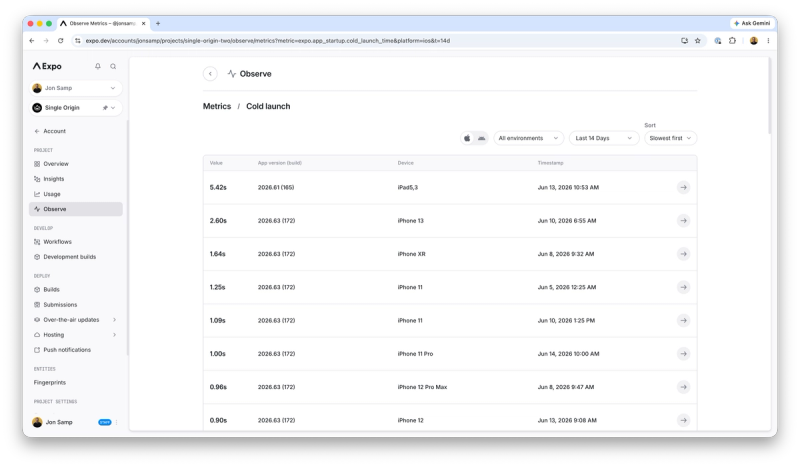
Task: Click the 2026.61 (165) app version cell
Action: coord(276,187)
